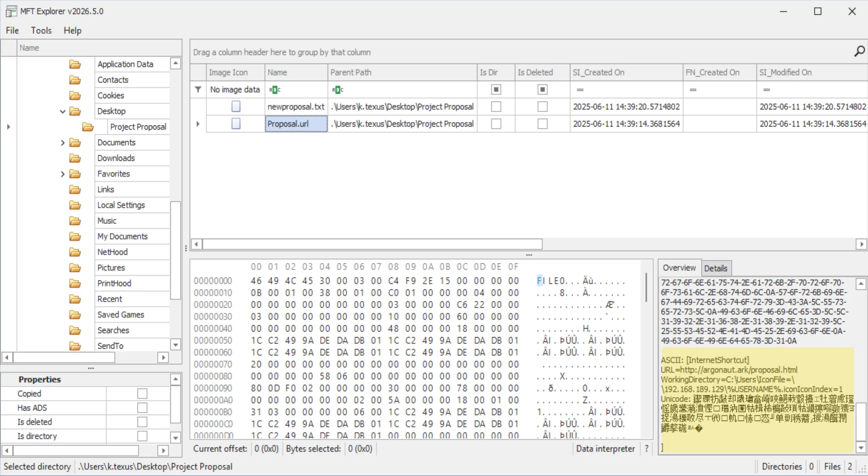
Task: Select the newproposal.txt name cell
Action: click(296, 106)
